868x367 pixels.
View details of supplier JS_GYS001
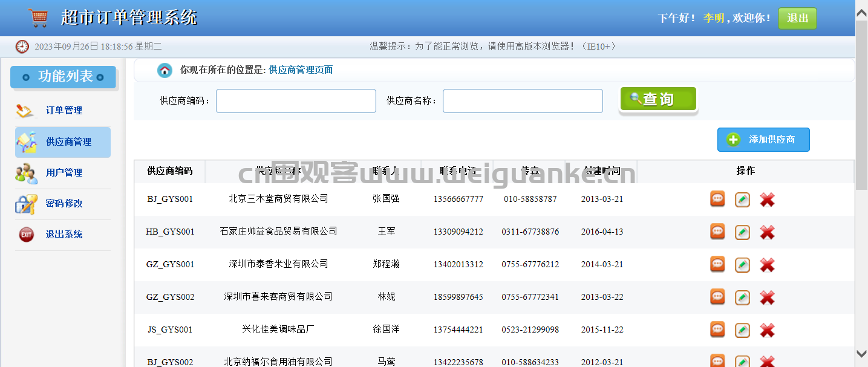click(717, 330)
